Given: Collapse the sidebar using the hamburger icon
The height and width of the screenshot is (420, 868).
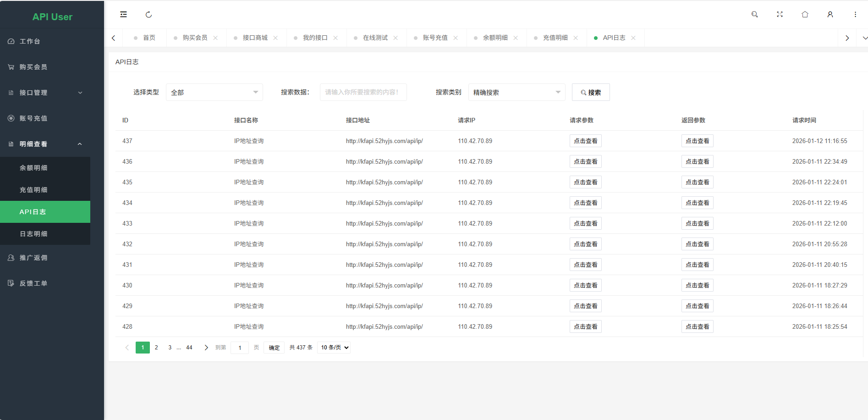Looking at the screenshot, I should (x=123, y=14).
